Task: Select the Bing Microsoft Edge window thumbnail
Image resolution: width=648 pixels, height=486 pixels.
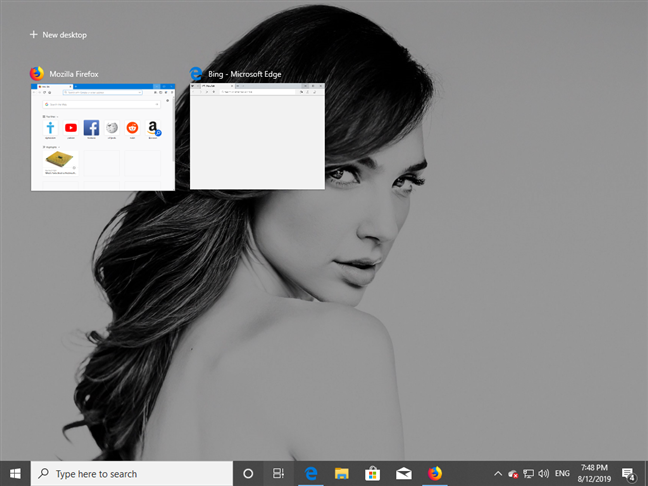Action: pyautogui.click(x=257, y=136)
